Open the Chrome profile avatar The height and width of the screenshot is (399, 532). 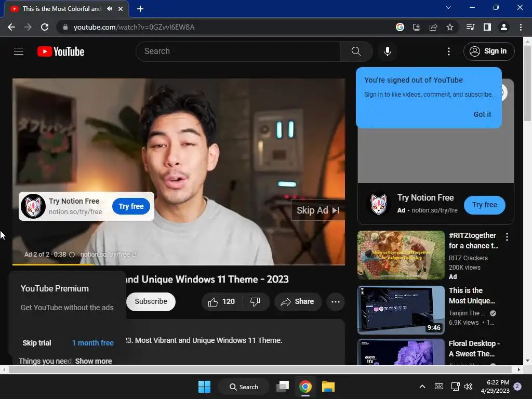click(x=504, y=27)
